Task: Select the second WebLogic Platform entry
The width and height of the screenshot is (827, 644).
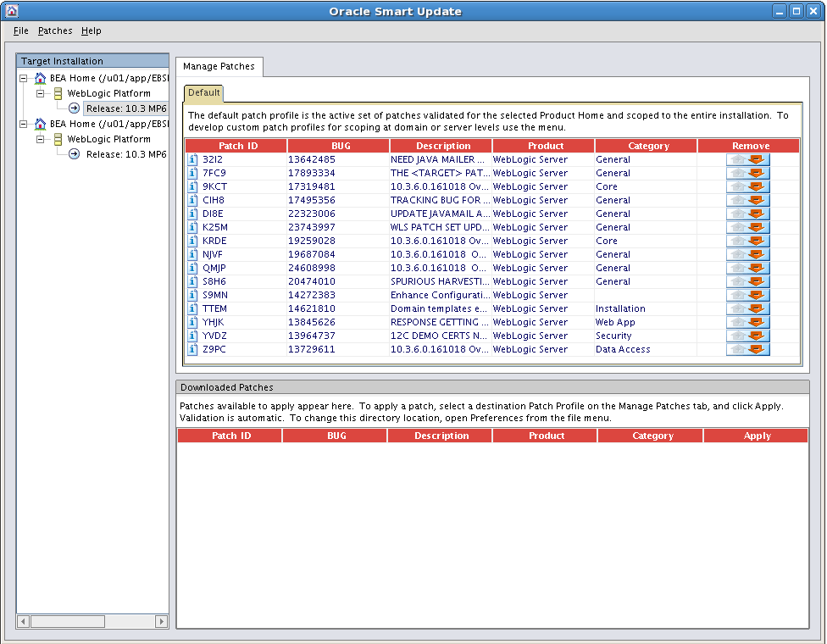Action: pyautogui.click(x=108, y=139)
